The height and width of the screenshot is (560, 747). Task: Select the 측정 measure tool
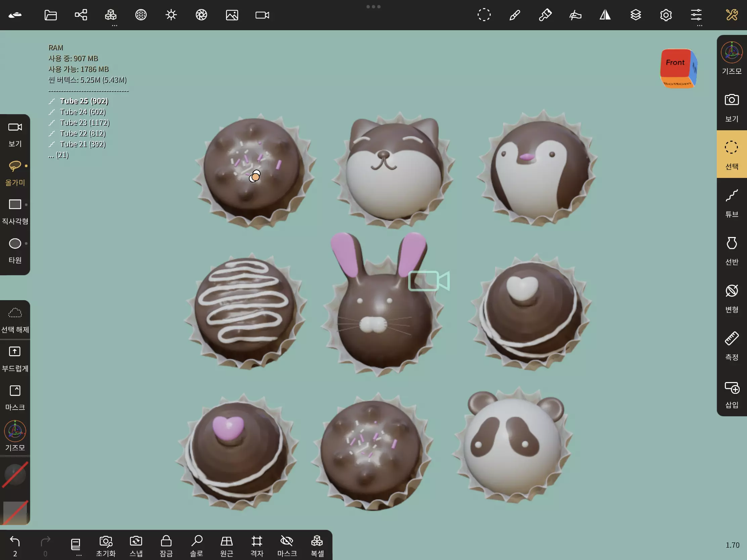coord(732,346)
